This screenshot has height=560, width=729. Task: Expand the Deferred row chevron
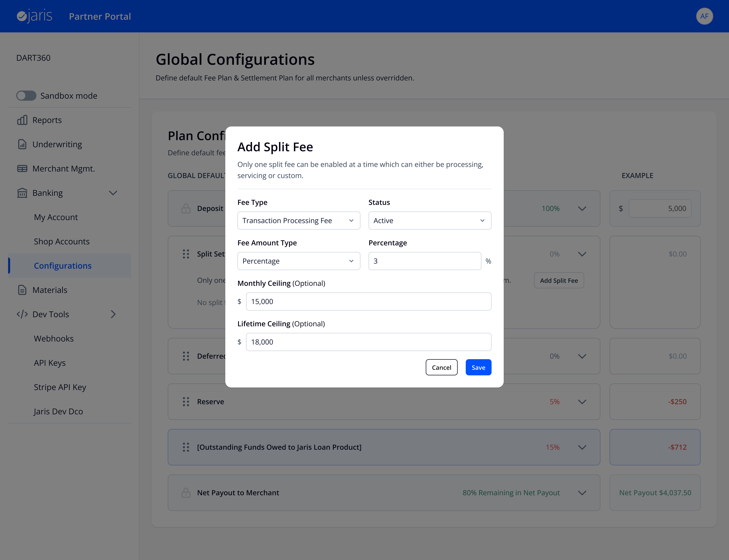click(582, 356)
